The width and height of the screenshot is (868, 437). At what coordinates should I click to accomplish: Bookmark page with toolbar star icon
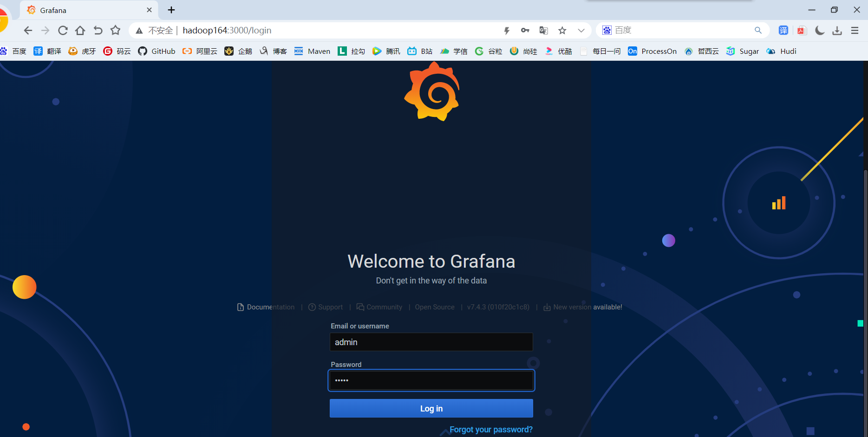[115, 31]
